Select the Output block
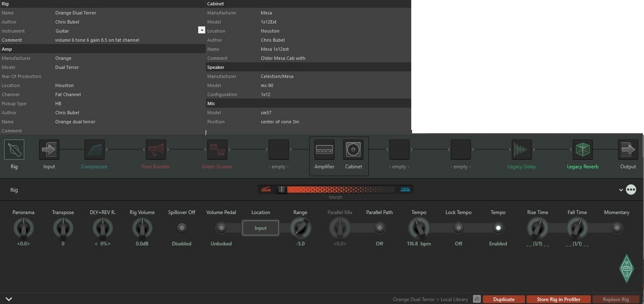The image size is (644, 304). [x=628, y=149]
